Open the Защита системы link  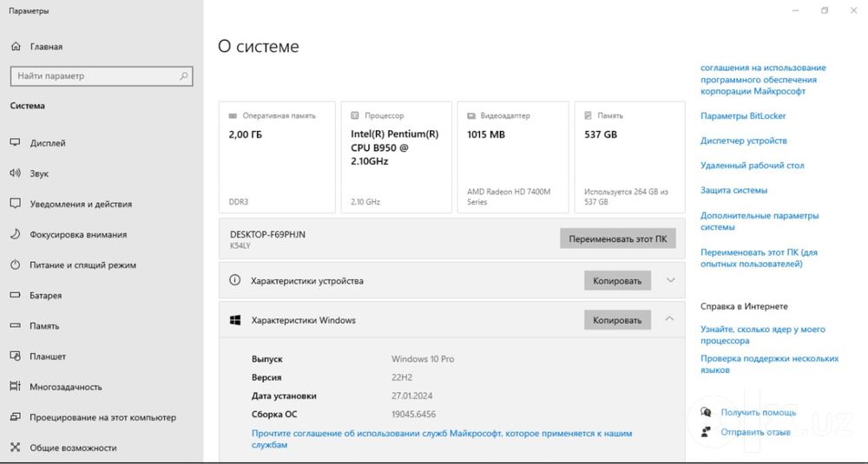click(x=733, y=190)
